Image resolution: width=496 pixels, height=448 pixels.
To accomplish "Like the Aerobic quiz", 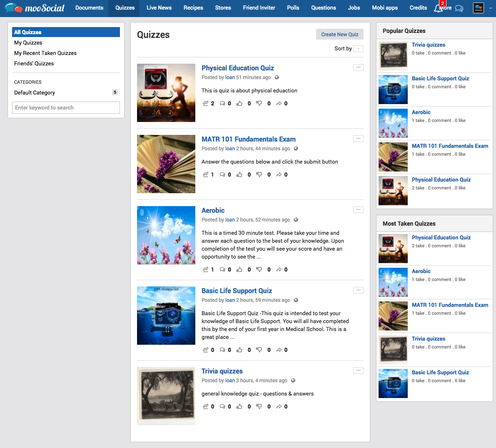I will (239, 269).
